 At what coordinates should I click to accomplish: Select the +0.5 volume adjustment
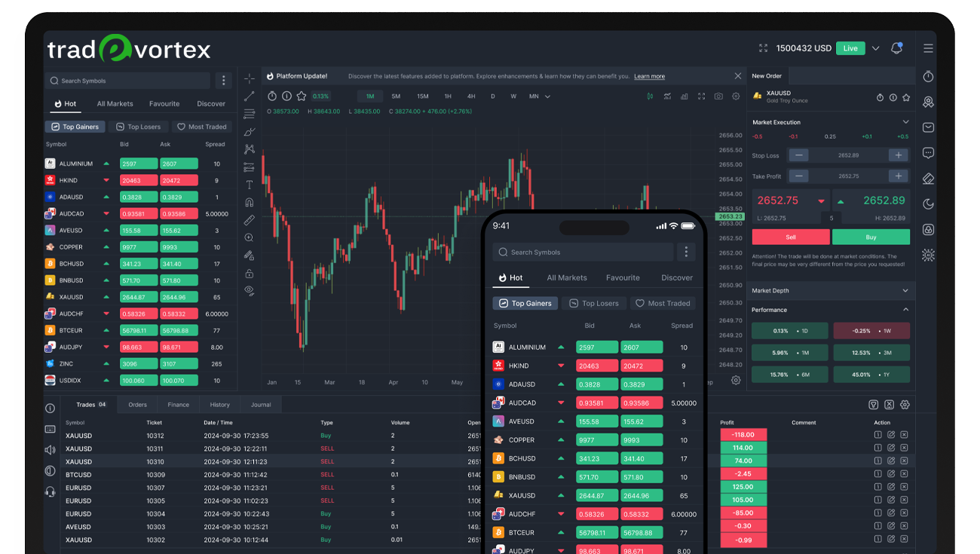[902, 136]
